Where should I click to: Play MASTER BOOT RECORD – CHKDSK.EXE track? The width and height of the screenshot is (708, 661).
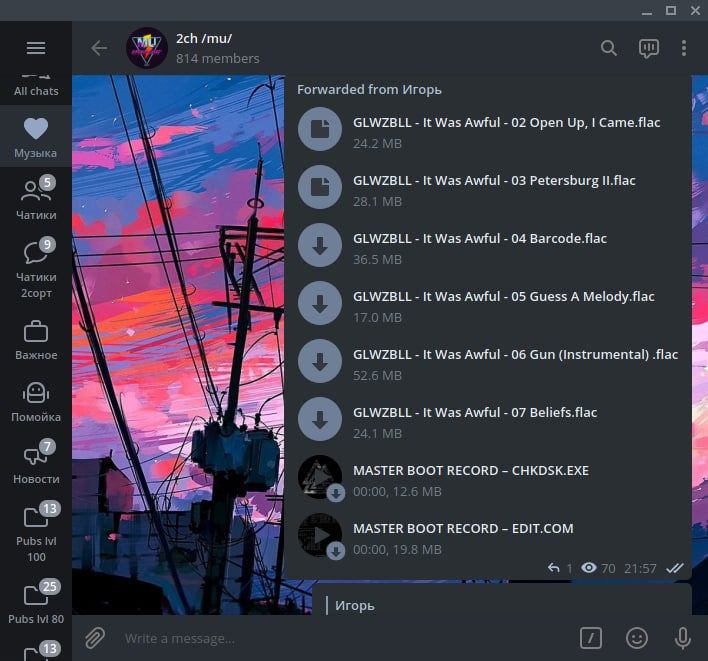point(320,477)
